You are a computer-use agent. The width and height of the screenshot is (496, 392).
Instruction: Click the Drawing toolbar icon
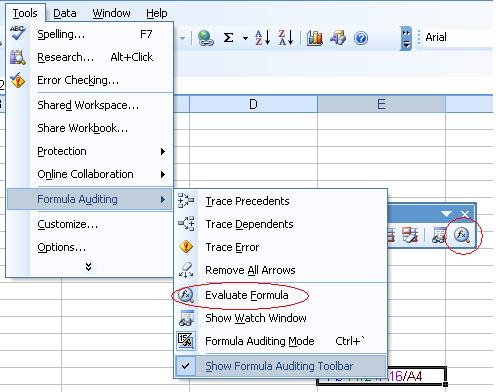pyautogui.click(x=338, y=37)
